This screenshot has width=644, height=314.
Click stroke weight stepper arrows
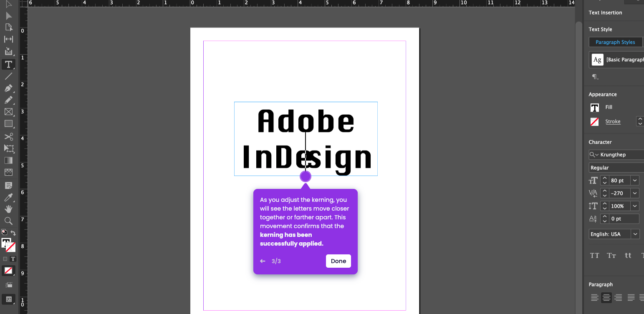tap(639, 121)
